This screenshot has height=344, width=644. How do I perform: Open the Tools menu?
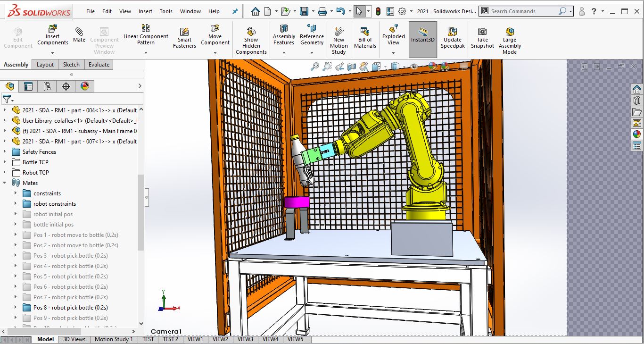point(166,11)
